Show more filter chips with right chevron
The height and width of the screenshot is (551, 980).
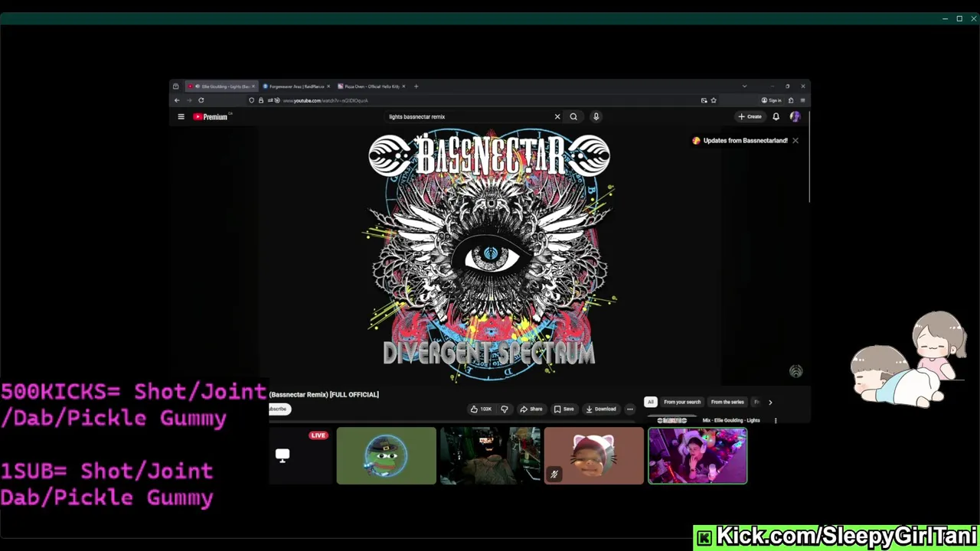click(770, 402)
